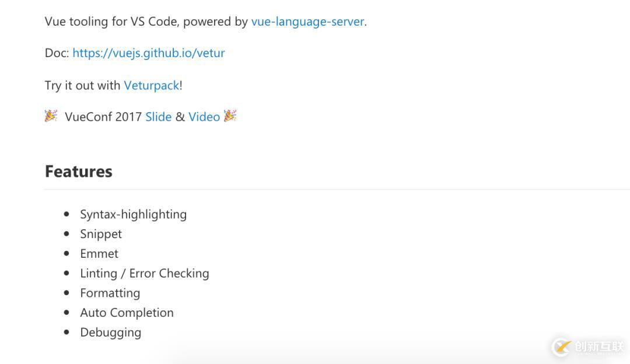This screenshot has height=364, width=630.
Task: Open the VueConf 2017 Slide link
Action: tap(158, 117)
